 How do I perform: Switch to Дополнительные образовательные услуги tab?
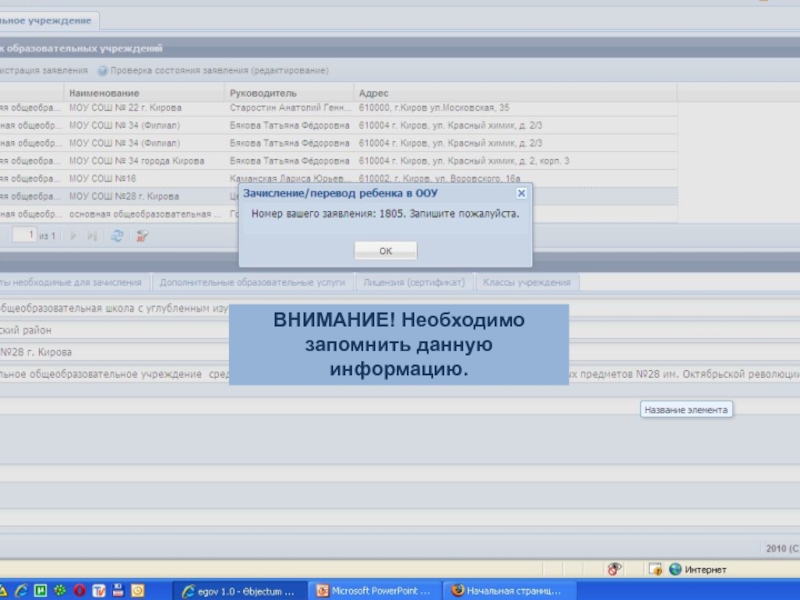tap(253, 283)
